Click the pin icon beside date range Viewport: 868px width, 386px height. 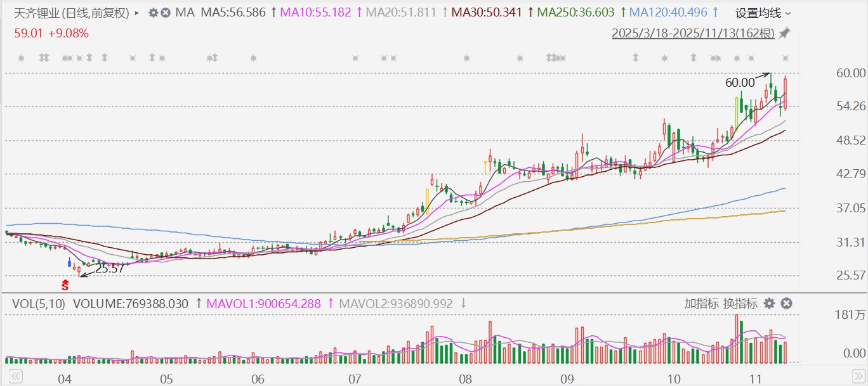point(785,33)
